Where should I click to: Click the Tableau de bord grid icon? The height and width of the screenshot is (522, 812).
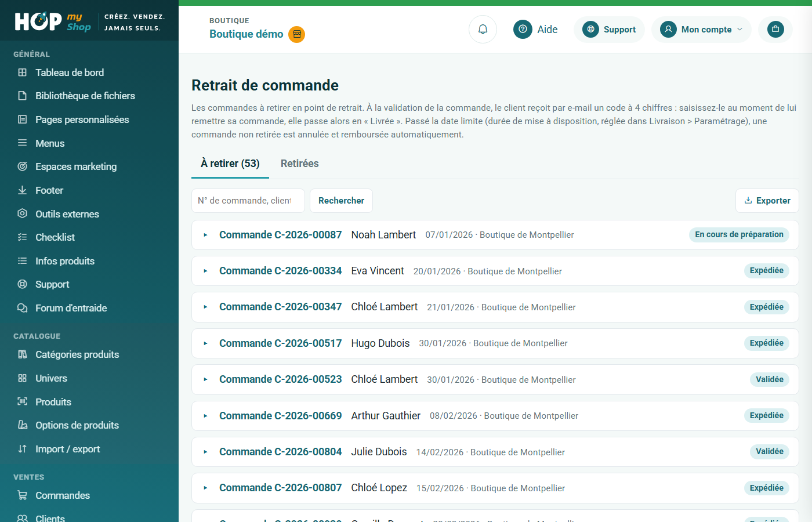23,72
